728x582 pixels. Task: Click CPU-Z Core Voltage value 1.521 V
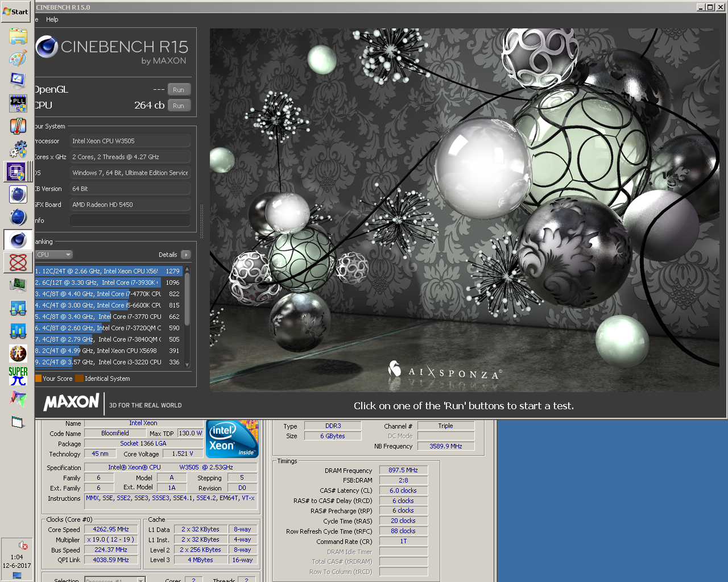(x=183, y=454)
